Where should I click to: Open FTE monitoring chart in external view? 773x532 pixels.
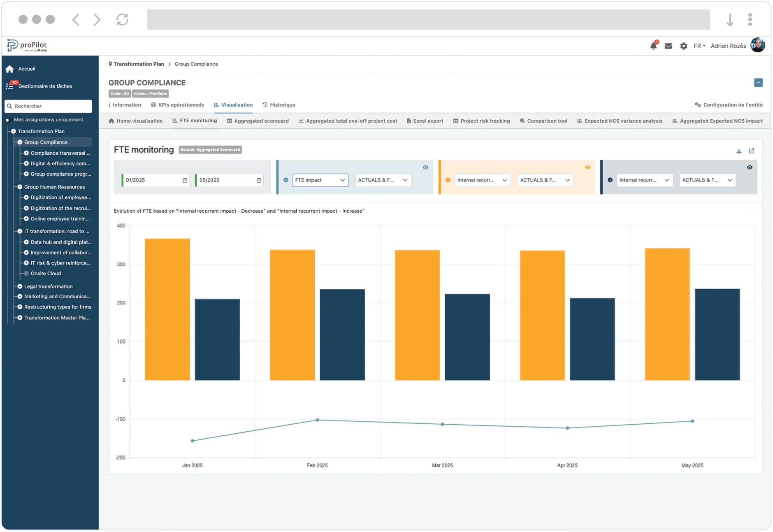pyautogui.click(x=752, y=151)
